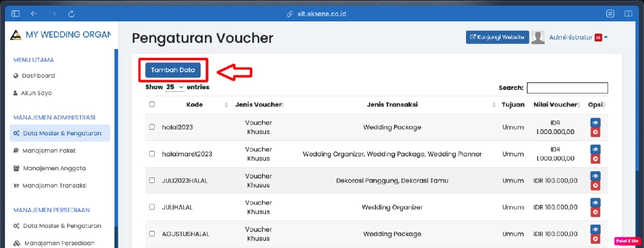Screen dimensions: 644x248
Task: Click the JULIHALAL code cell
Action: pos(177,207)
